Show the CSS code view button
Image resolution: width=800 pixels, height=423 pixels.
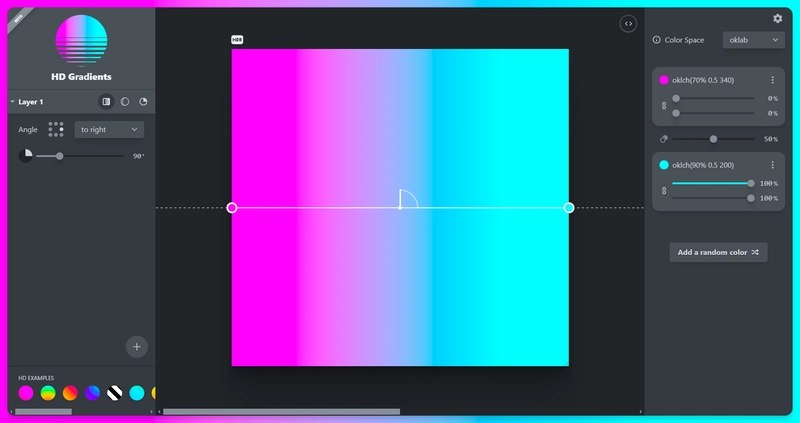click(628, 23)
